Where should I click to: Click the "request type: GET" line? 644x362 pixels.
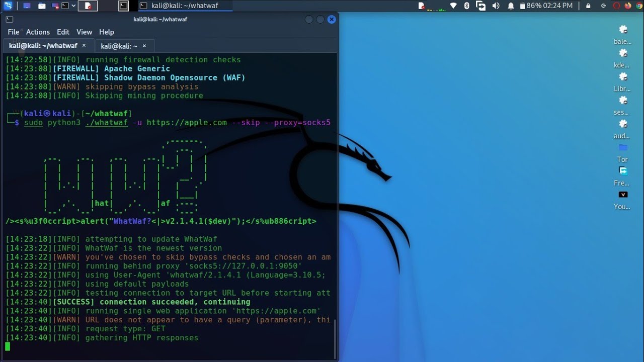point(125,329)
